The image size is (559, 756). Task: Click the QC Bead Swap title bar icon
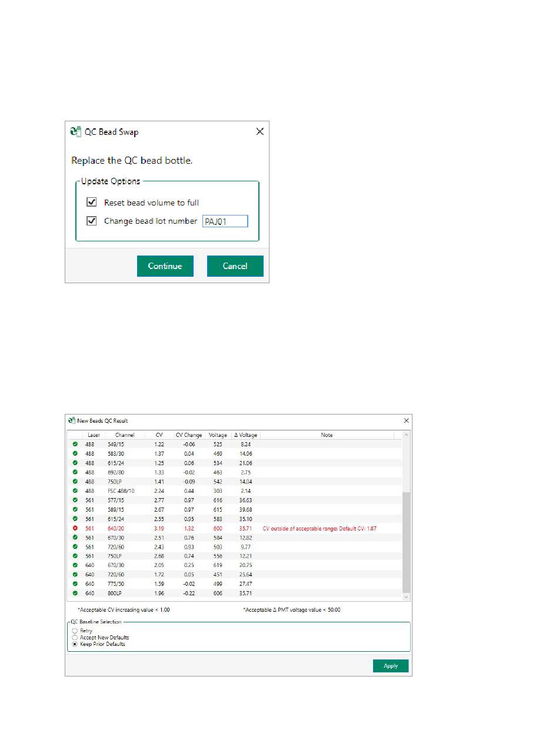(75, 132)
